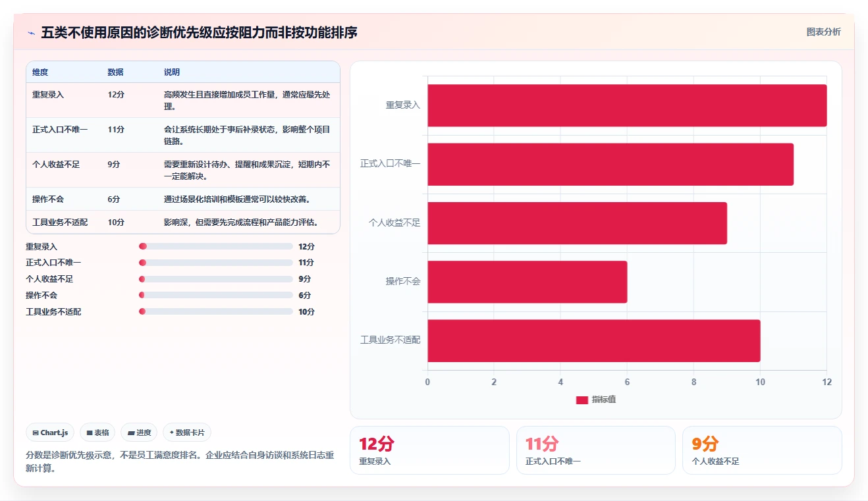Click the 个人收益不足 progress bar
The width and height of the screenshot is (868, 501).
pos(216,279)
